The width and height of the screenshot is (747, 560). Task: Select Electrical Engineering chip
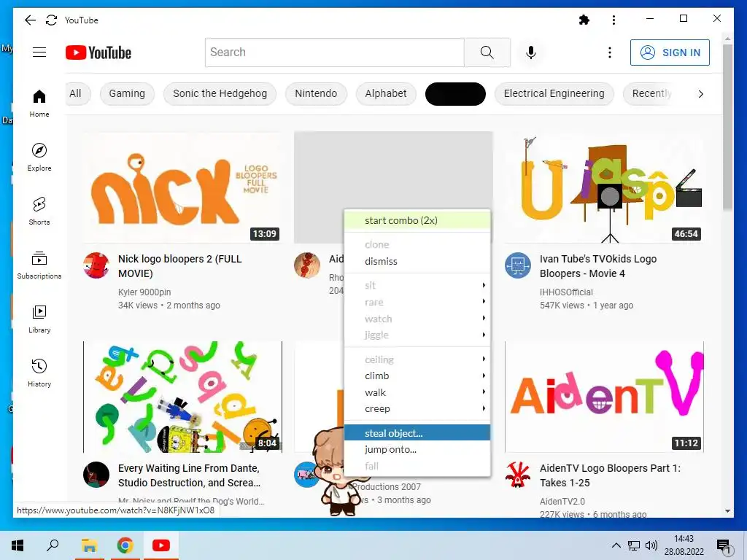tap(554, 93)
